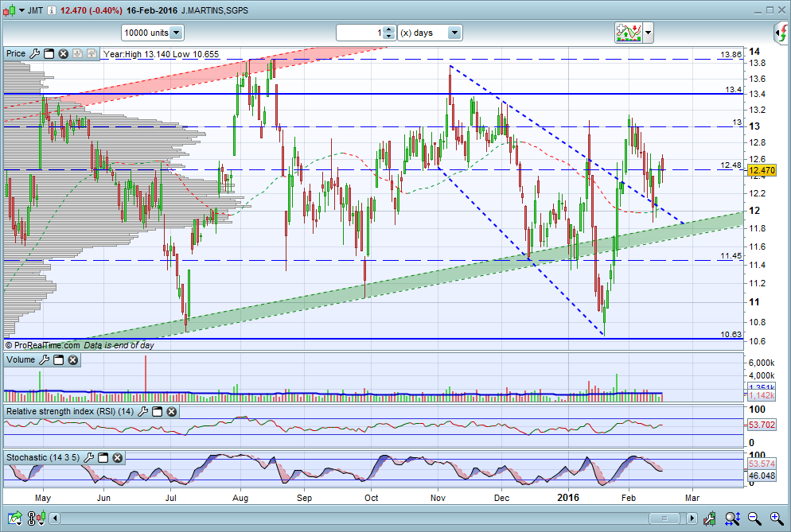Close the RSI indicator panel
Screen dimensions: 791x532
pos(172,411)
